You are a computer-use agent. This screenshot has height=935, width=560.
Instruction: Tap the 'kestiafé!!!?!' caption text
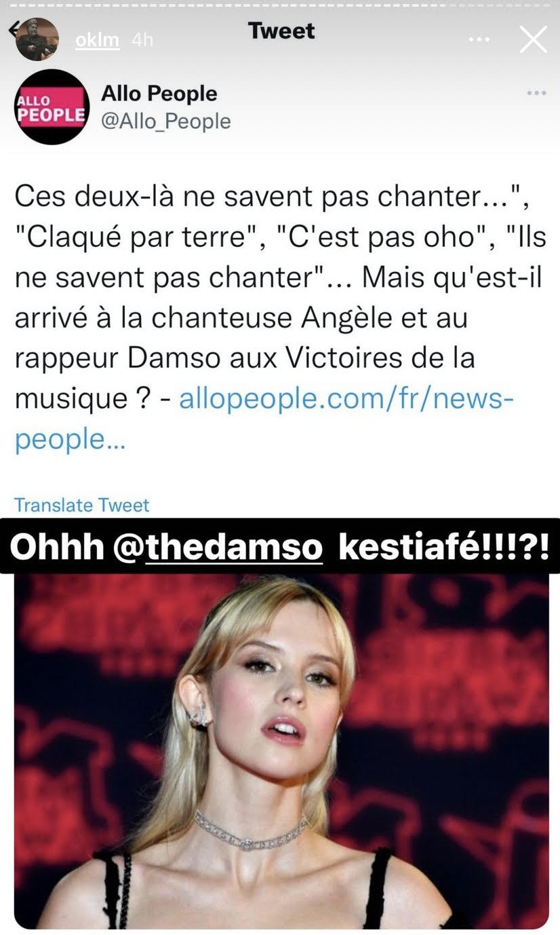(444, 546)
